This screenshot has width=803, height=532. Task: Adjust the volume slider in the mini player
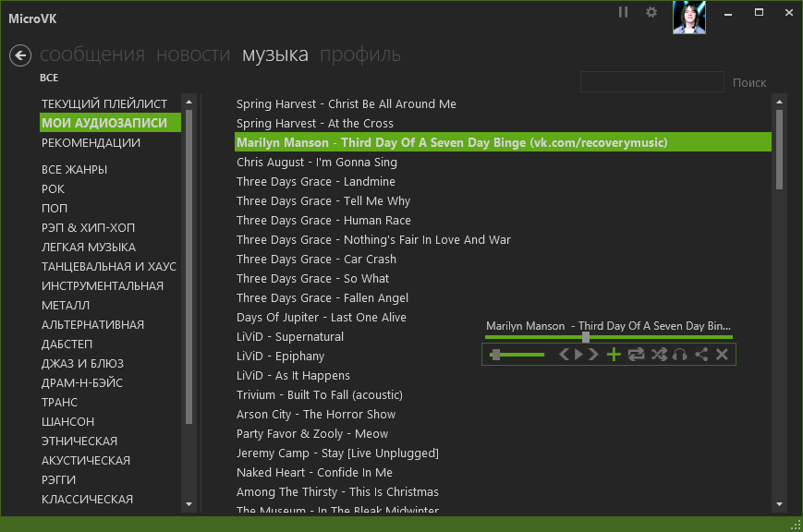tap(517, 355)
